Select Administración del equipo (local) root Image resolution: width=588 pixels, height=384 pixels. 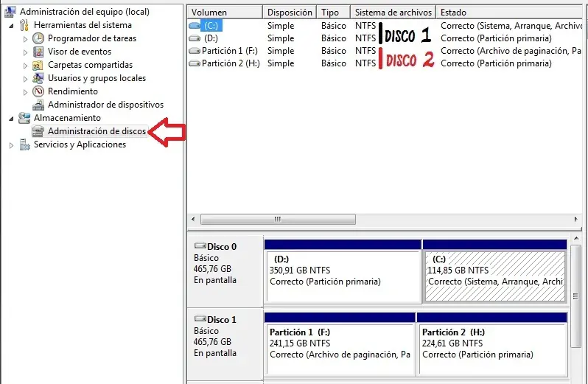(x=85, y=12)
